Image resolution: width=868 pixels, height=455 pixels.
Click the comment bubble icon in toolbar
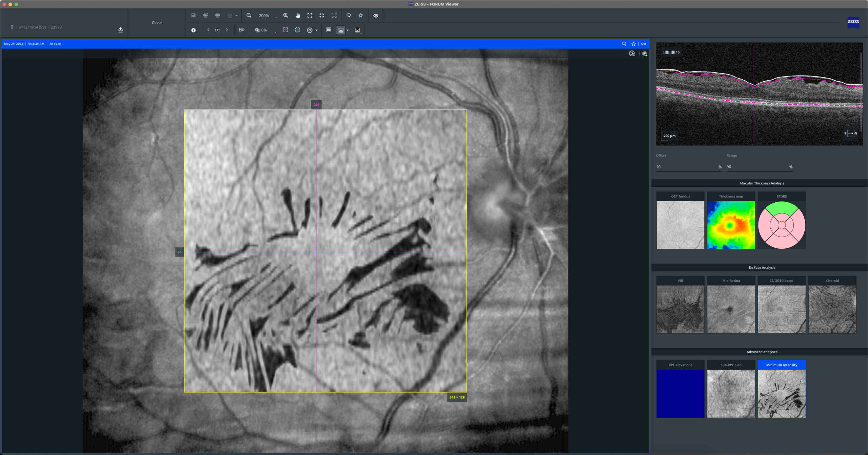(x=349, y=16)
